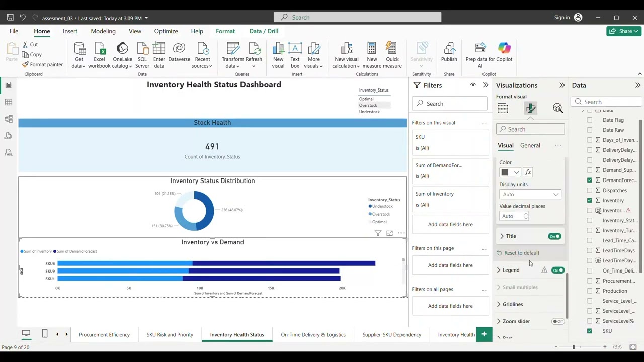Image resolution: width=644 pixels, height=362 pixels.
Task: Click the Value decimal places stepper arrows
Action: (526, 216)
